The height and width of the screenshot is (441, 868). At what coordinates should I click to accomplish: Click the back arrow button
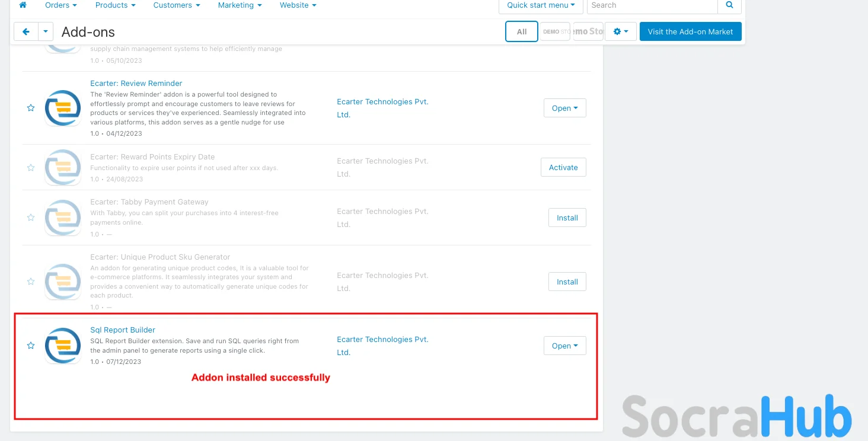click(26, 32)
